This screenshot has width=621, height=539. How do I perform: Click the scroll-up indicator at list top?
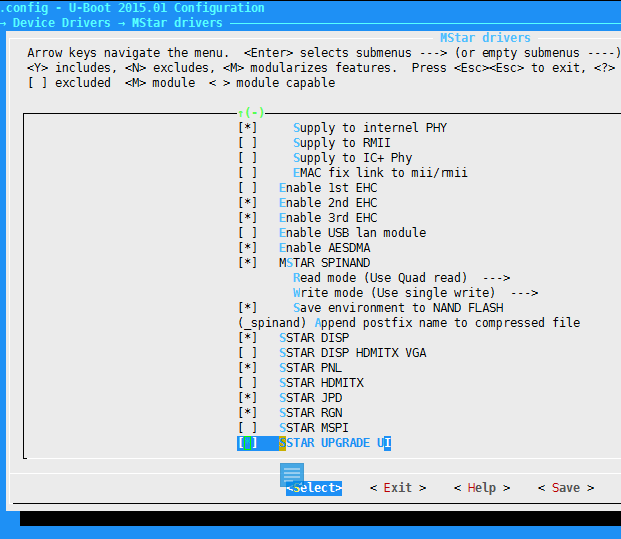tap(251, 113)
